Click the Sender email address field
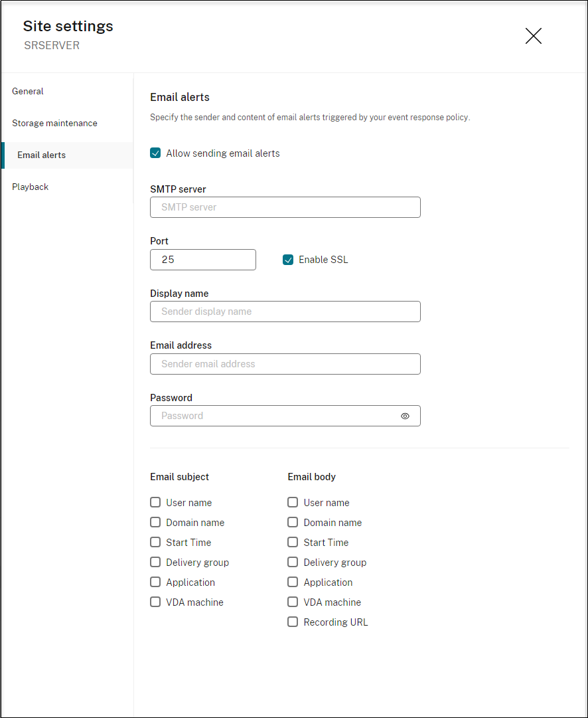588x718 pixels. [x=285, y=364]
